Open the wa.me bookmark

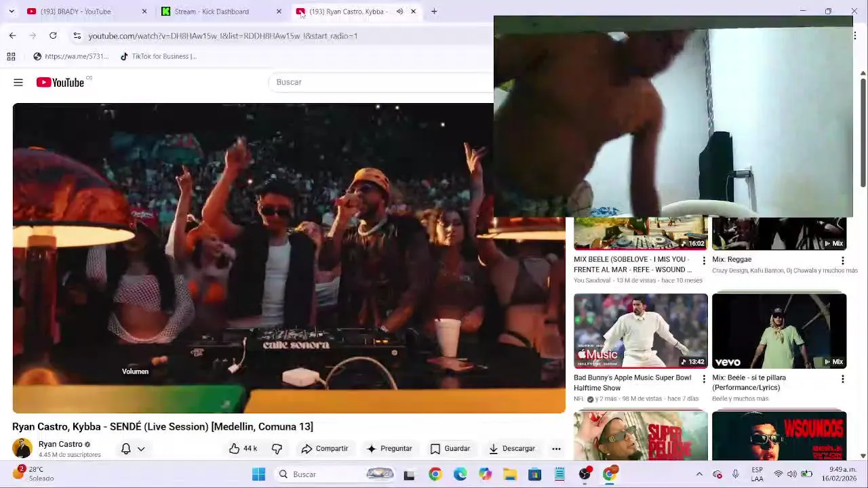point(71,56)
